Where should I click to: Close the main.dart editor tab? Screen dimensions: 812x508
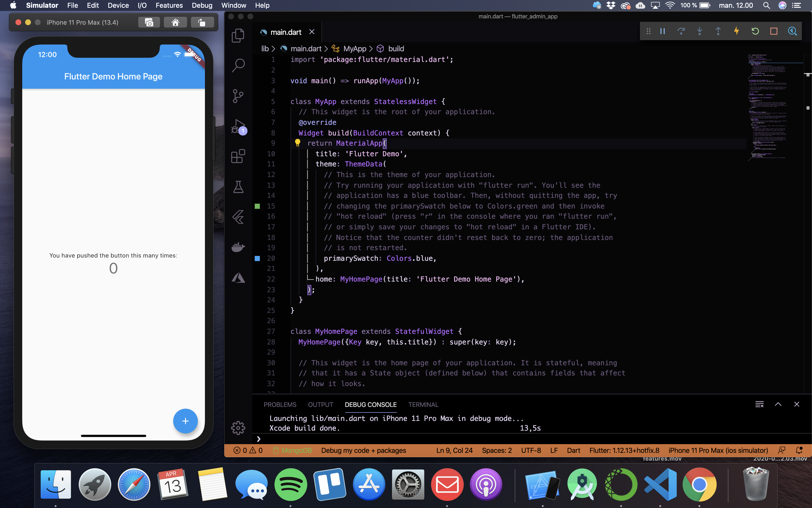pos(312,32)
